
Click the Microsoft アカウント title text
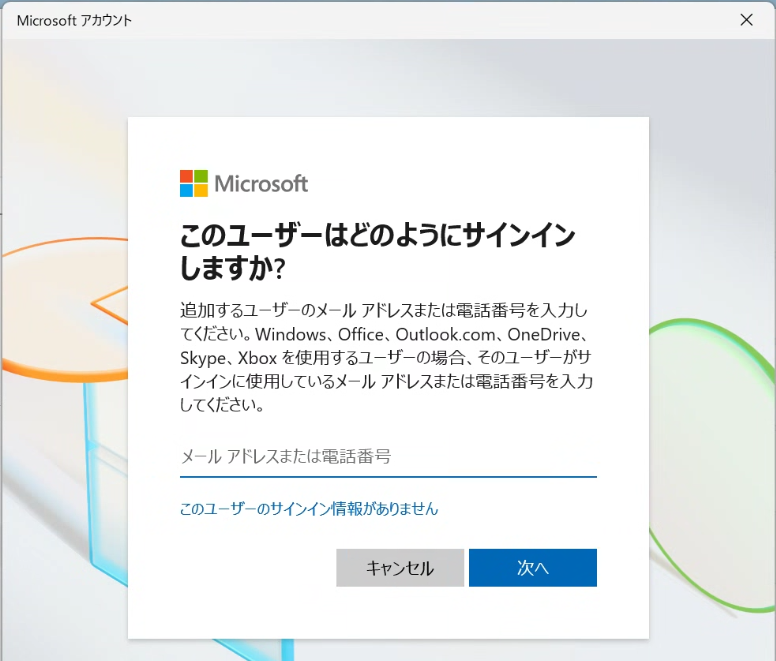[x=74, y=20]
